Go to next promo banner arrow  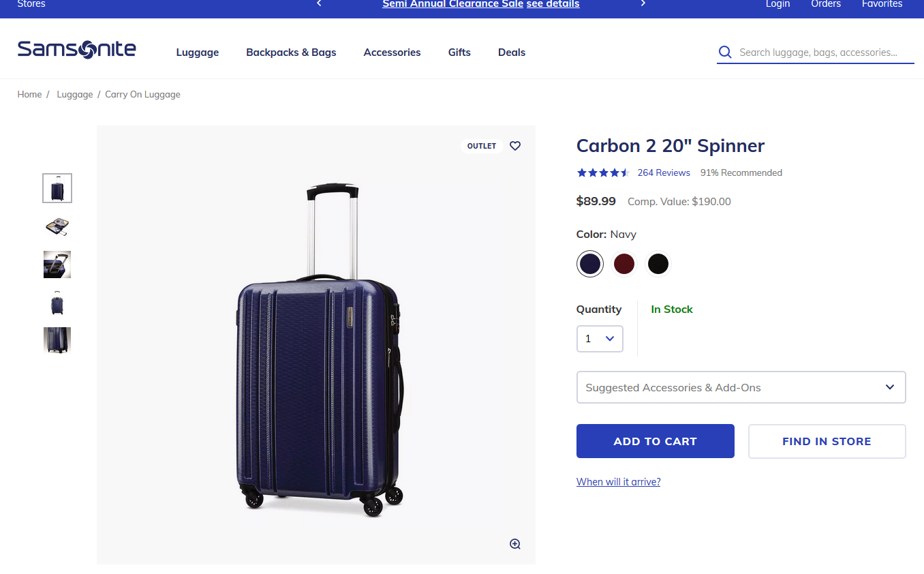(x=643, y=4)
